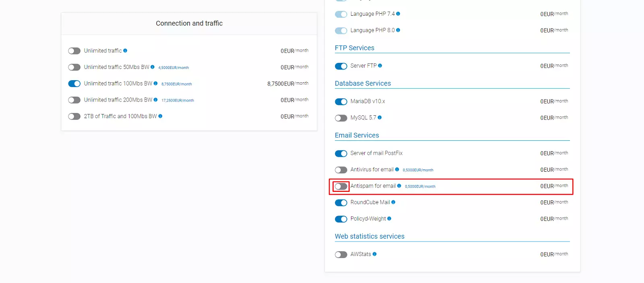Click info icon beside AWStats
Image resolution: width=644 pixels, height=283 pixels.
[374, 254]
